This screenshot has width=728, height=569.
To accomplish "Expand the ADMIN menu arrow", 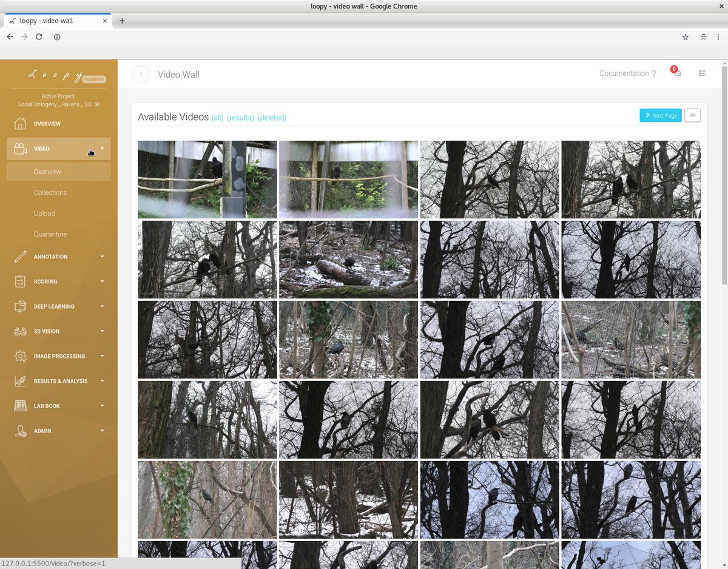I will coord(102,431).
